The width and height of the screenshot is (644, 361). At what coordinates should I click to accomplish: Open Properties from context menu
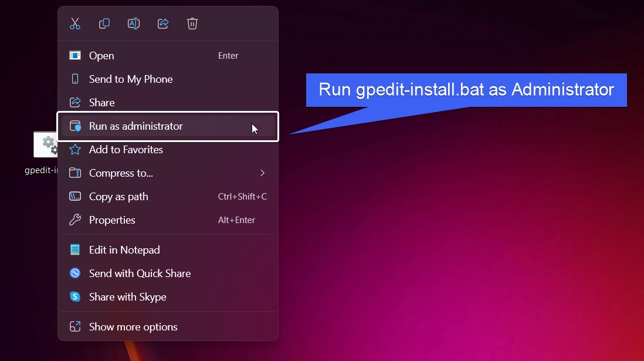point(168,220)
